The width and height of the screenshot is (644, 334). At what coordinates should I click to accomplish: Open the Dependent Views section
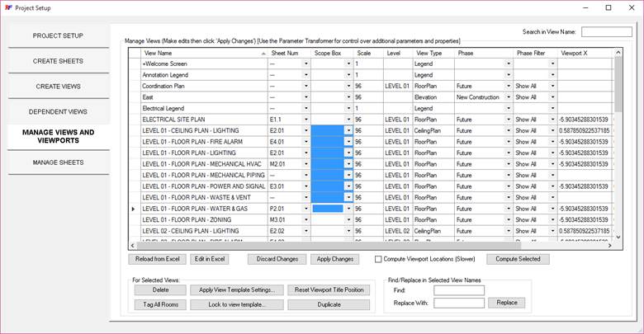click(x=58, y=111)
